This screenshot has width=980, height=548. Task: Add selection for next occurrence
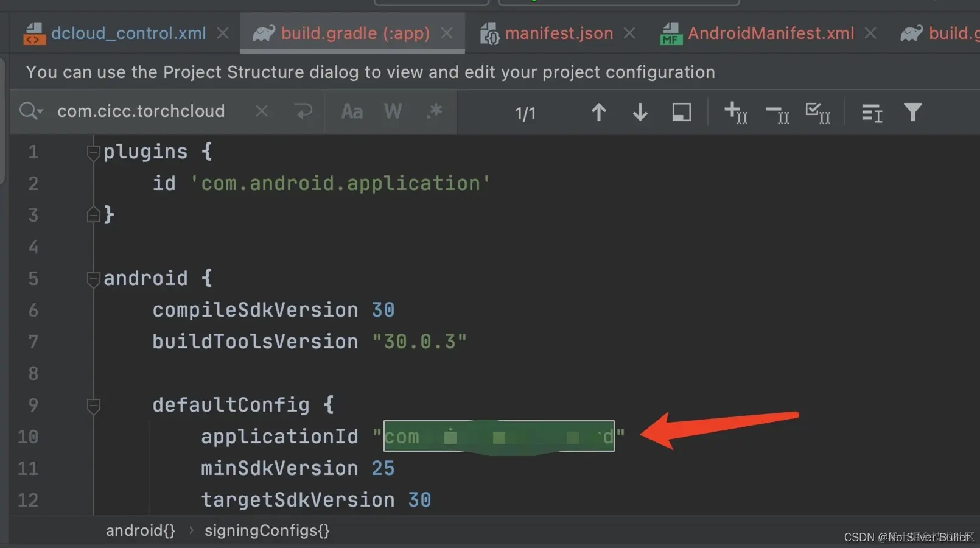735,113
